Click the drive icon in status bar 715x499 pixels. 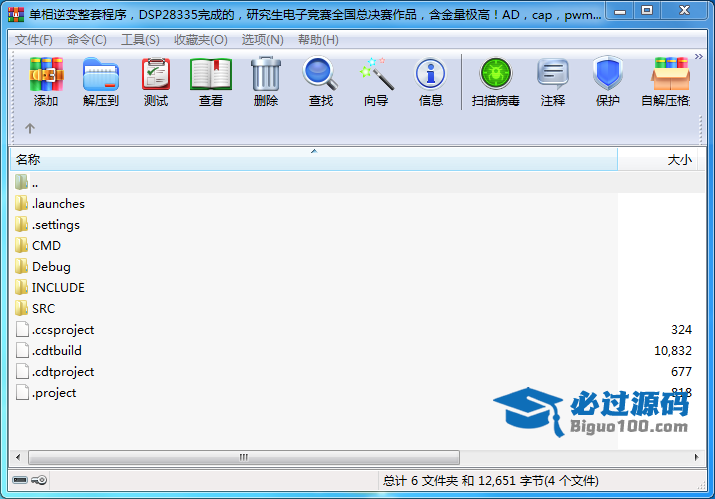(x=20, y=480)
